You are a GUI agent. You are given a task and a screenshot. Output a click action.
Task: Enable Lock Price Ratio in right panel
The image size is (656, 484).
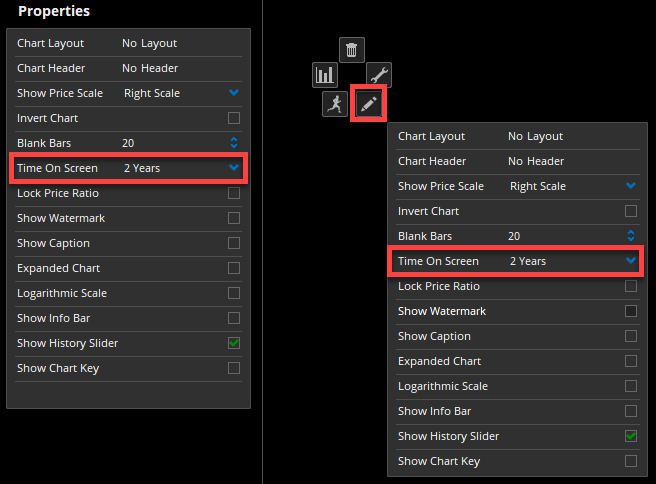click(x=631, y=286)
